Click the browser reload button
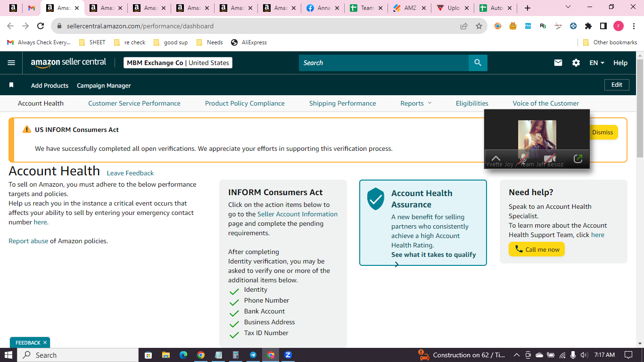 [x=41, y=26]
